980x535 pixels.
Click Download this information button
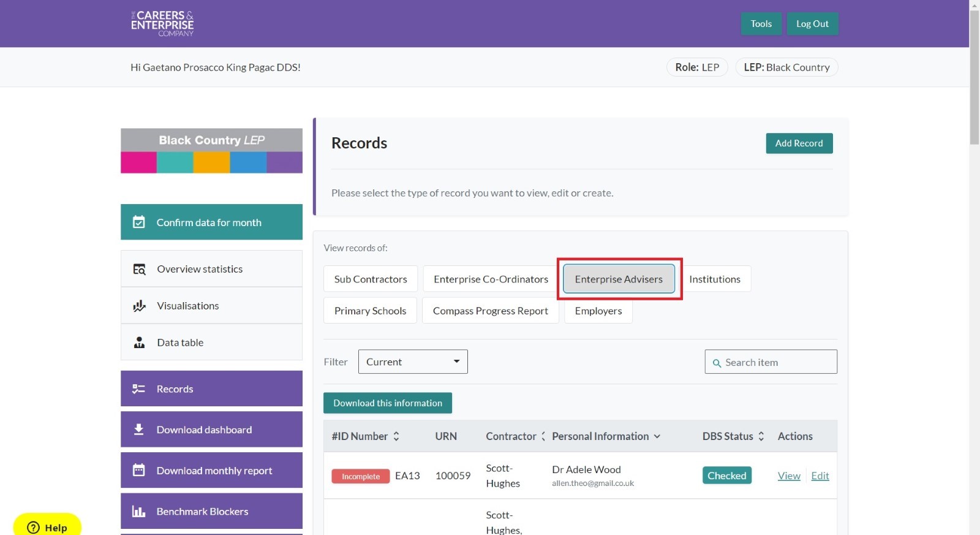(387, 403)
